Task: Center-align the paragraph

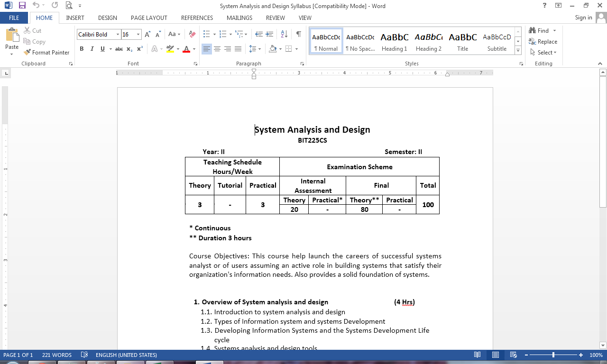Action: [x=217, y=49]
